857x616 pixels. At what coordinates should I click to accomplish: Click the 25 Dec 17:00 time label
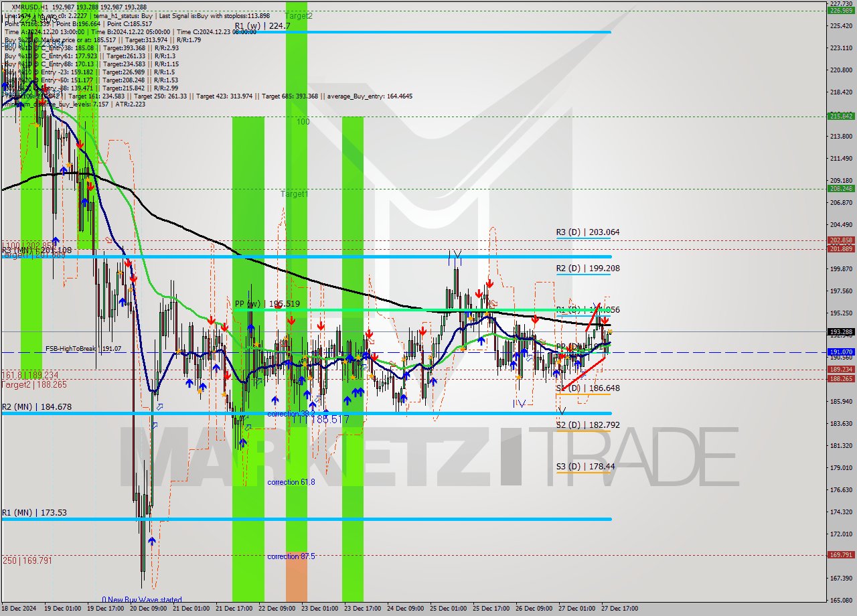click(491, 609)
